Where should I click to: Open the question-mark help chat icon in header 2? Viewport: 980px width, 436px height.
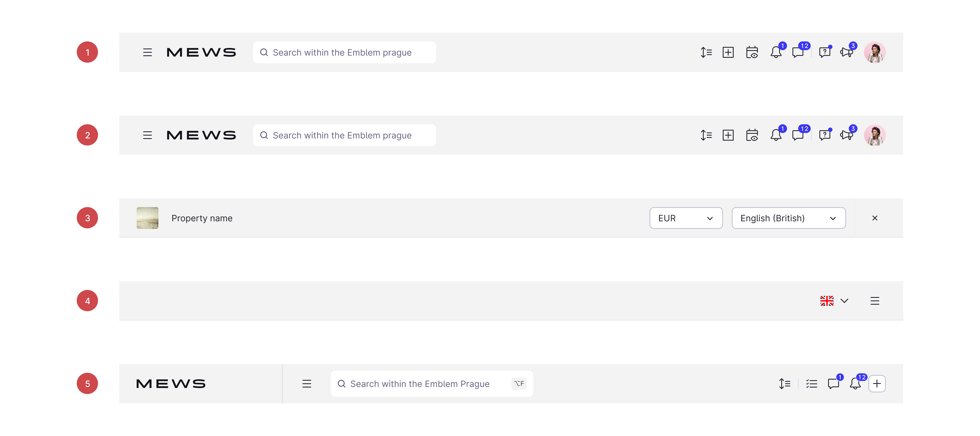pyautogui.click(x=824, y=135)
